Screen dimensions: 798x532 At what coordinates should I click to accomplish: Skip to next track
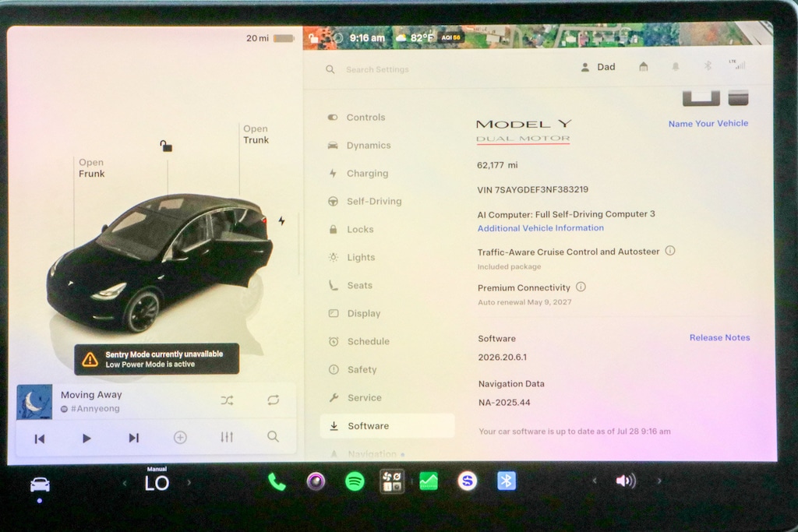pyautogui.click(x=133, y=438)
